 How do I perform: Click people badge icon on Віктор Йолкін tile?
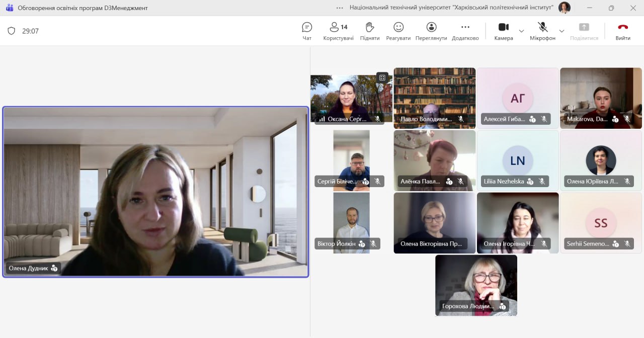point(362,244)
